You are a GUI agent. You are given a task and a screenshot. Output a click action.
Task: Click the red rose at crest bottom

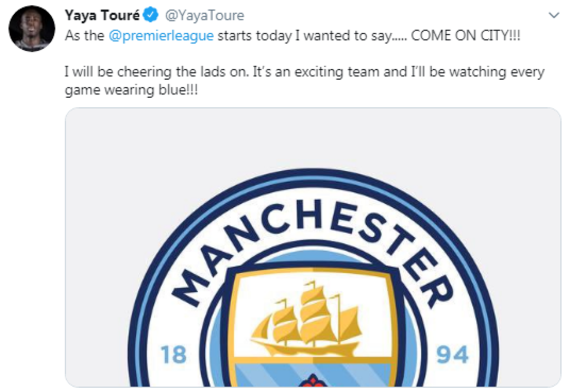click(313, 381)
